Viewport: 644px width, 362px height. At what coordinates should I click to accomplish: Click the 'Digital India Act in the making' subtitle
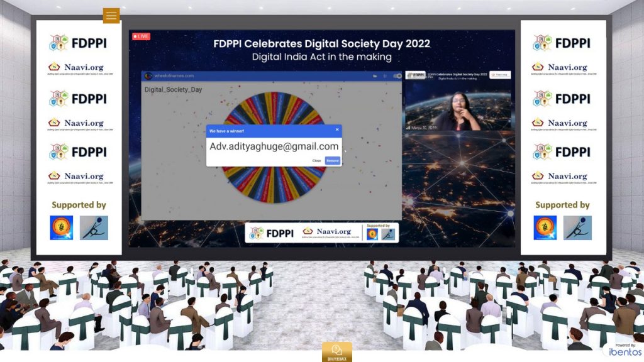click(321, 57)
